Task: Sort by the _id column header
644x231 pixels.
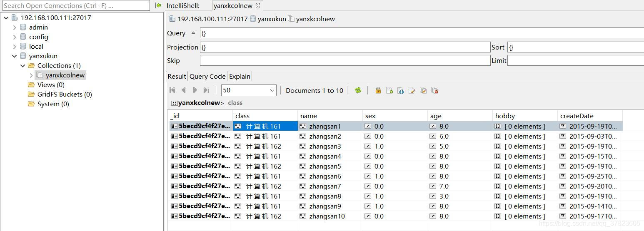Action: click(201, 116)
